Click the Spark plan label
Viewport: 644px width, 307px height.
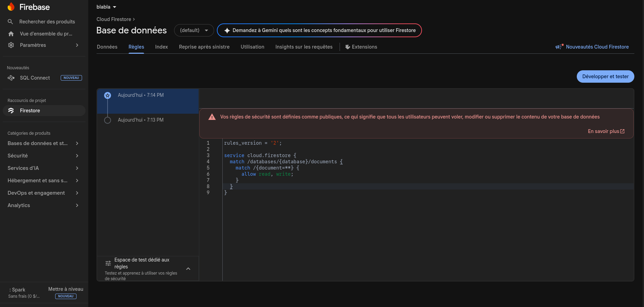pyautogui.click(x=17, y=290)
